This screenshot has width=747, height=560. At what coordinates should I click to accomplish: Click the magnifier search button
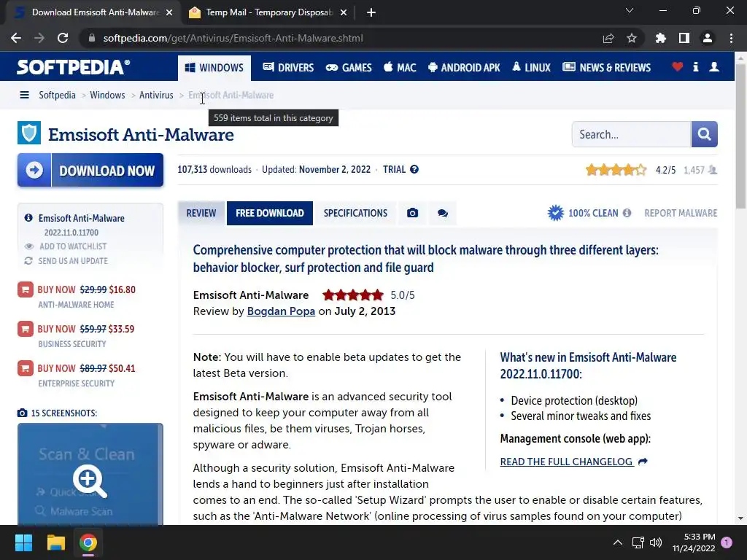(x=704, y=134)
